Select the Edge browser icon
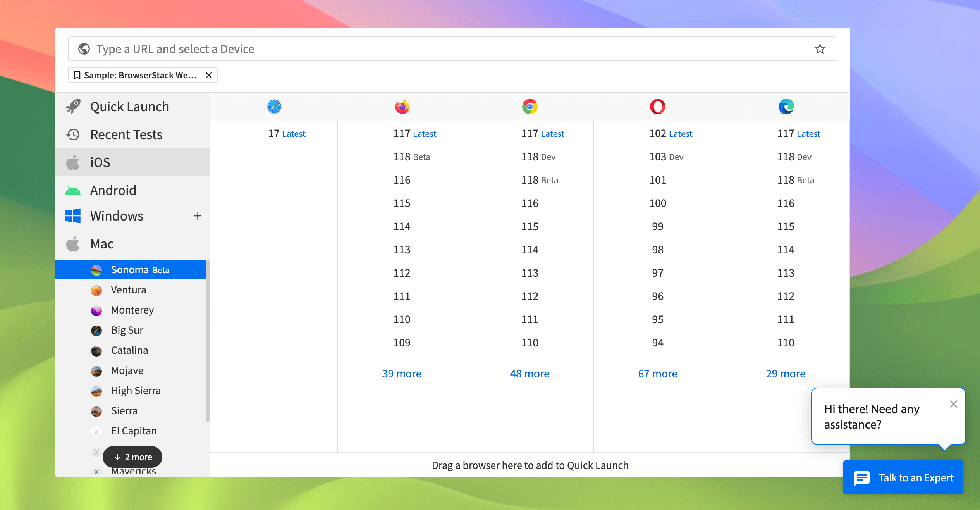This screenshot has width=980, height=510. tap(786, 106)
